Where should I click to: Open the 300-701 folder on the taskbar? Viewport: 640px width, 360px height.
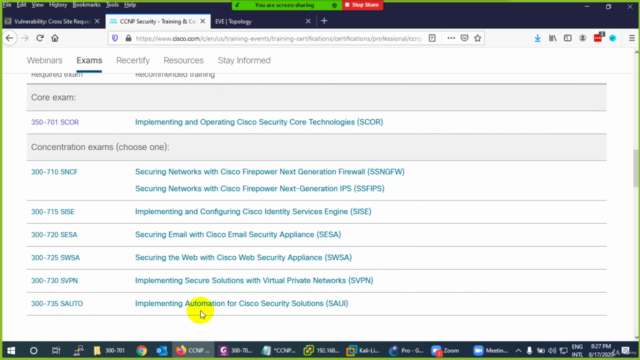(109, 351)
